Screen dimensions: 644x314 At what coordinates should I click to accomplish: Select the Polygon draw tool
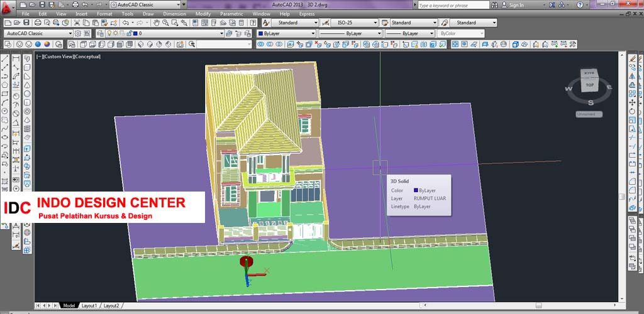click(x=5, y=85)
